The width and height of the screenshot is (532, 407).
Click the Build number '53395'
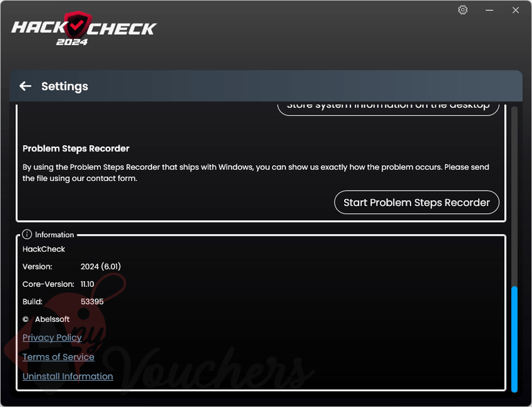pyautogui.click(x=92, y=301)
